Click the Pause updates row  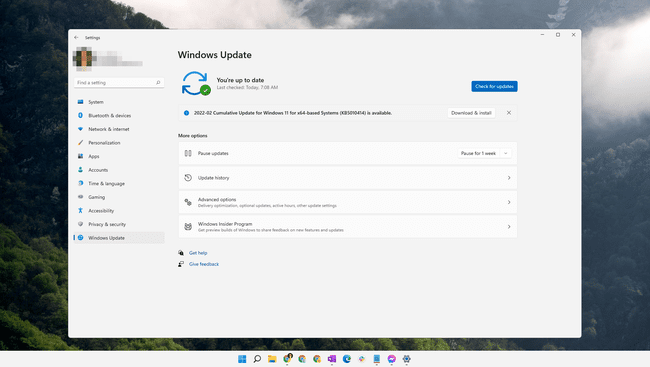tap(347, 153)
